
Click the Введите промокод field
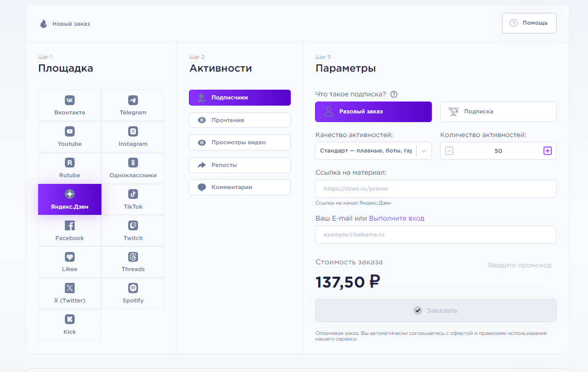tap(520, 265)
